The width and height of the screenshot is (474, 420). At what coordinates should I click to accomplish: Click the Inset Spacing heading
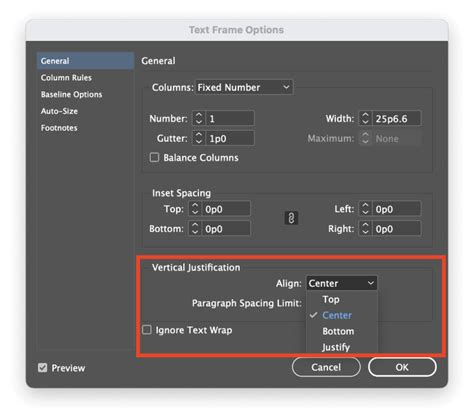coord(181,193)
